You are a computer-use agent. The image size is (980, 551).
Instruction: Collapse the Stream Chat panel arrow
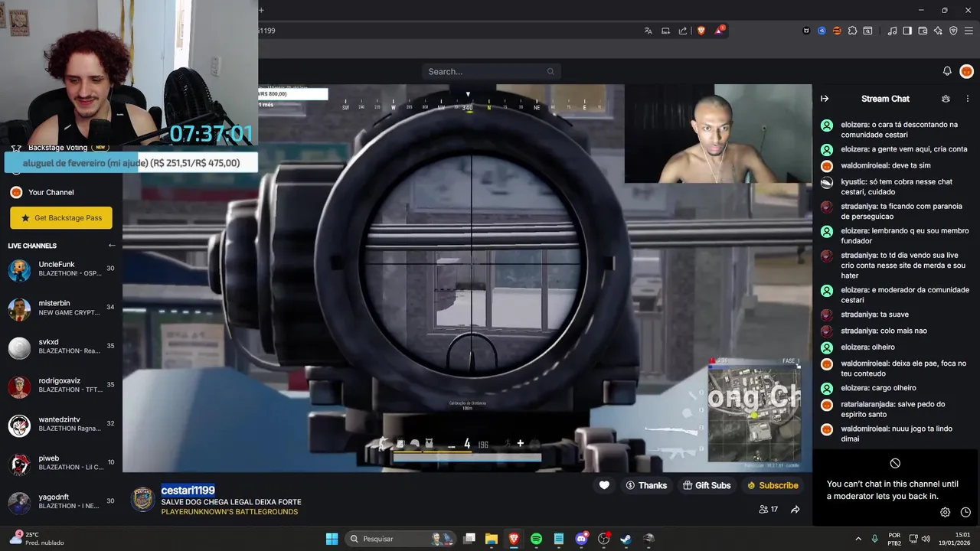[x=825, y=99]
